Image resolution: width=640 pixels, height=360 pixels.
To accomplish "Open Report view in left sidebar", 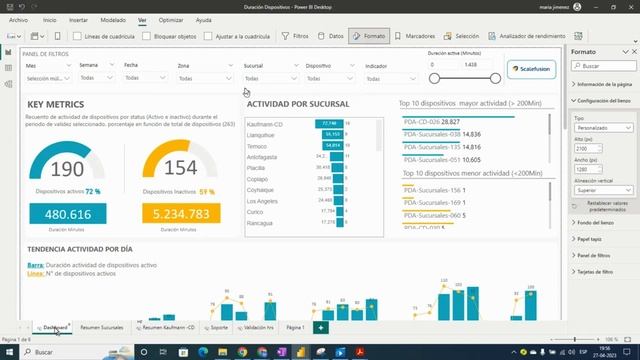I will click(8, 52).
